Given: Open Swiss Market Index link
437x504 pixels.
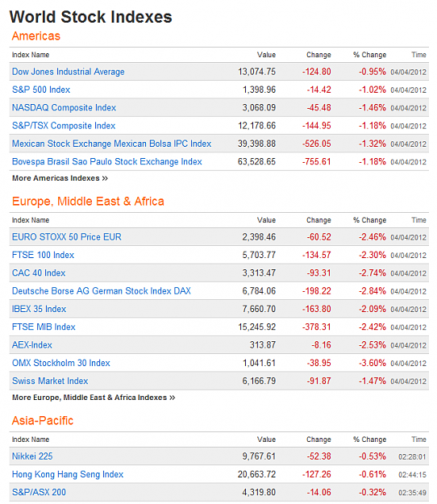Looking at the screenshot, I should tap(50, 381).
